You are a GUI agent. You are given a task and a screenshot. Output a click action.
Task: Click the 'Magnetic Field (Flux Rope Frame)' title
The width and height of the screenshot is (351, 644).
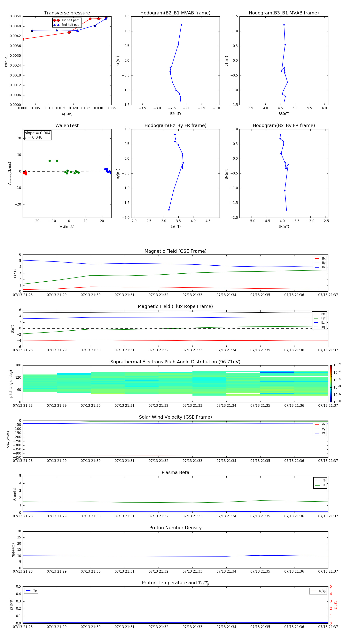pos(175,307)
